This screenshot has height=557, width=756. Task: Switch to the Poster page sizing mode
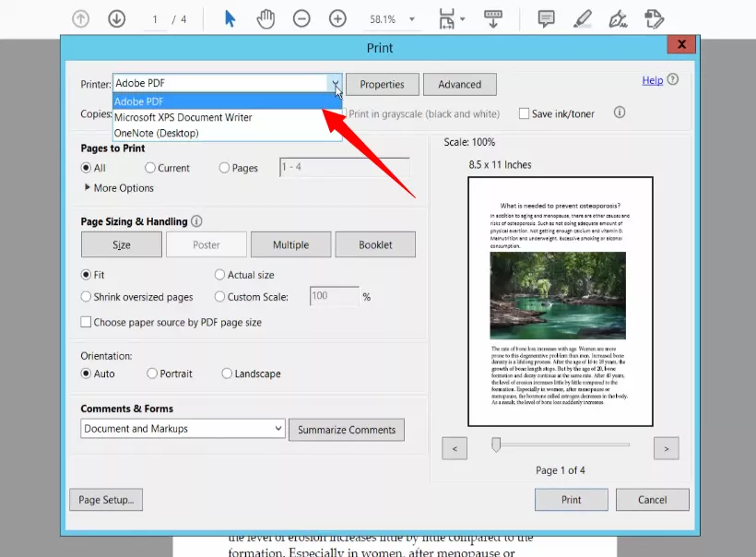click(206, 244)
